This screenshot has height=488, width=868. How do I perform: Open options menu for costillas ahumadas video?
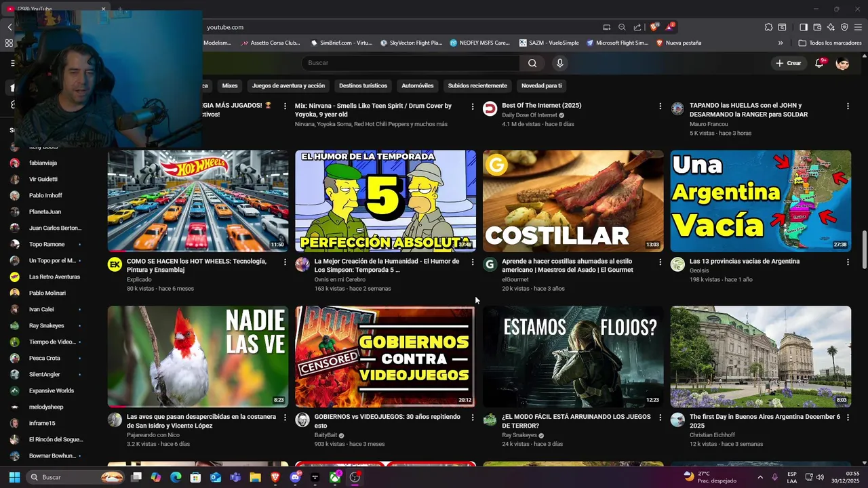click(x=660, y=262)
